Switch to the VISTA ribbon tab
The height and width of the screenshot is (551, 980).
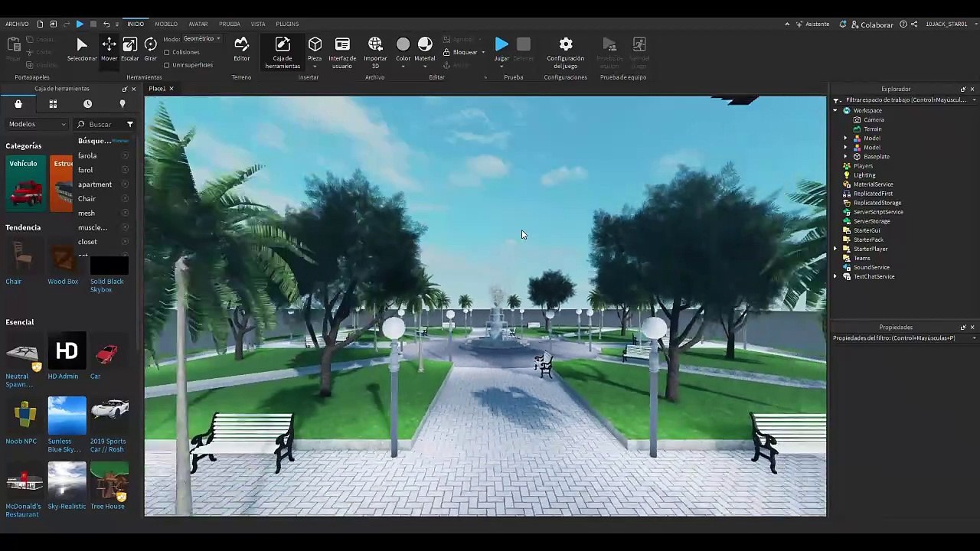[258, 24]
